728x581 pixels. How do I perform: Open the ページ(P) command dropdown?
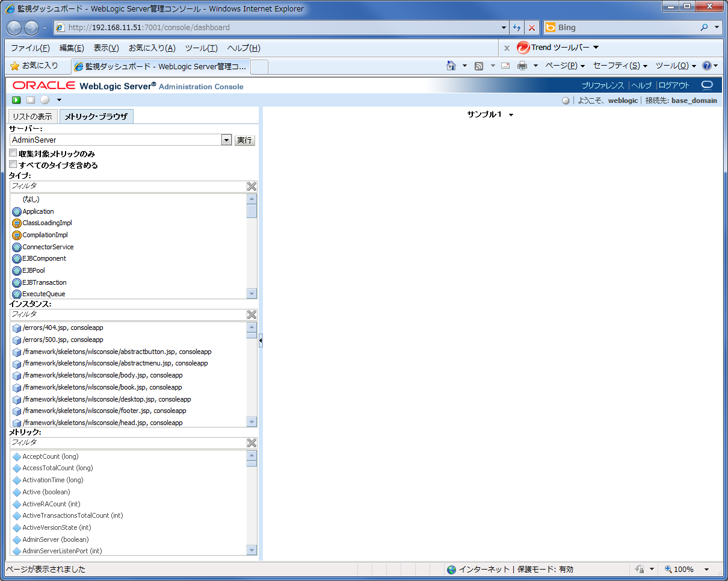pos(565,66)
